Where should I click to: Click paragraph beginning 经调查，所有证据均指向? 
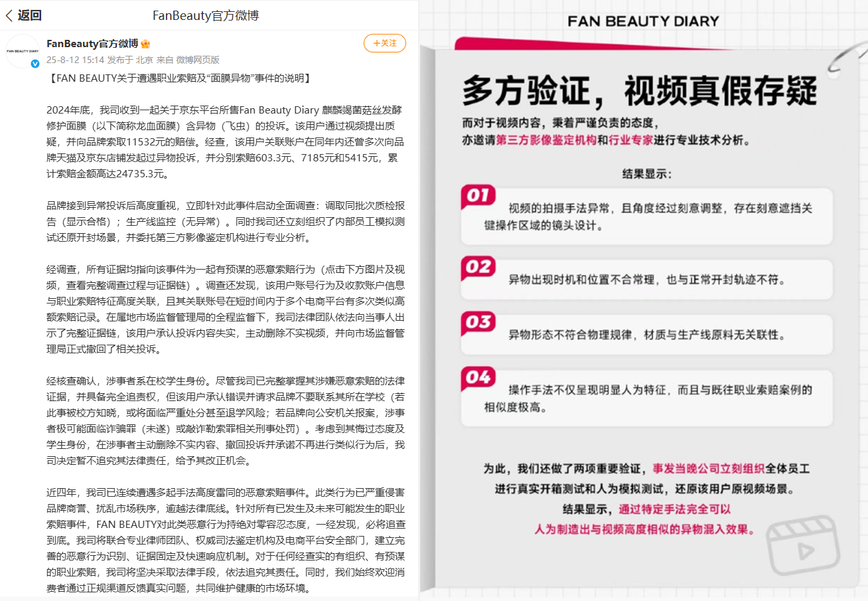click(x=225, y=309)
